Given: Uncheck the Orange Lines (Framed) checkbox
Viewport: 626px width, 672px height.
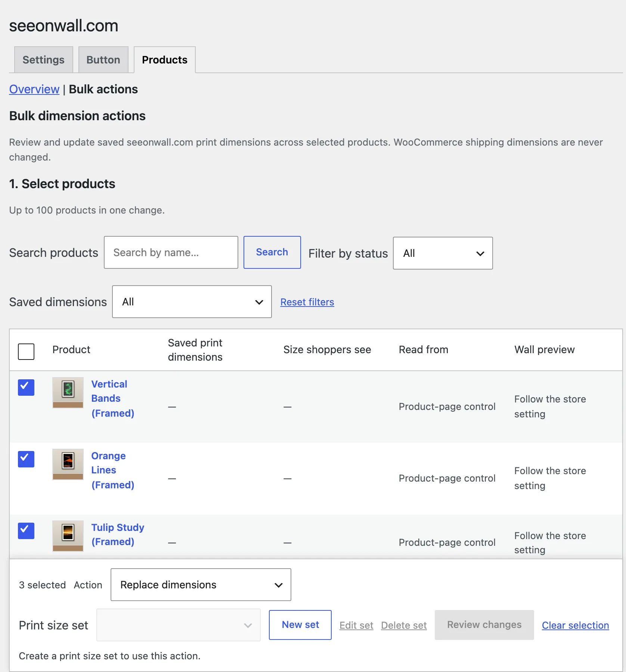Looking at the screenshot, I should 26,459.
